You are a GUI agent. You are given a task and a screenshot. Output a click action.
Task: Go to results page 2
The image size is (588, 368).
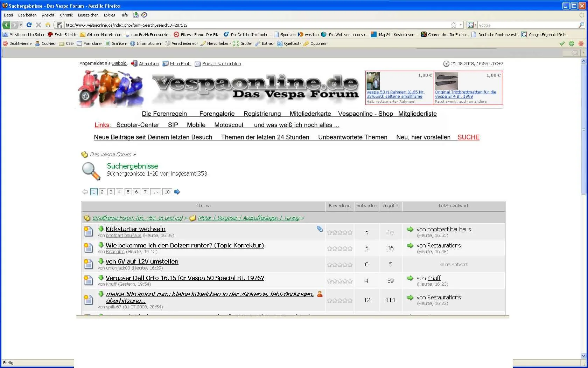coord(102,192)
